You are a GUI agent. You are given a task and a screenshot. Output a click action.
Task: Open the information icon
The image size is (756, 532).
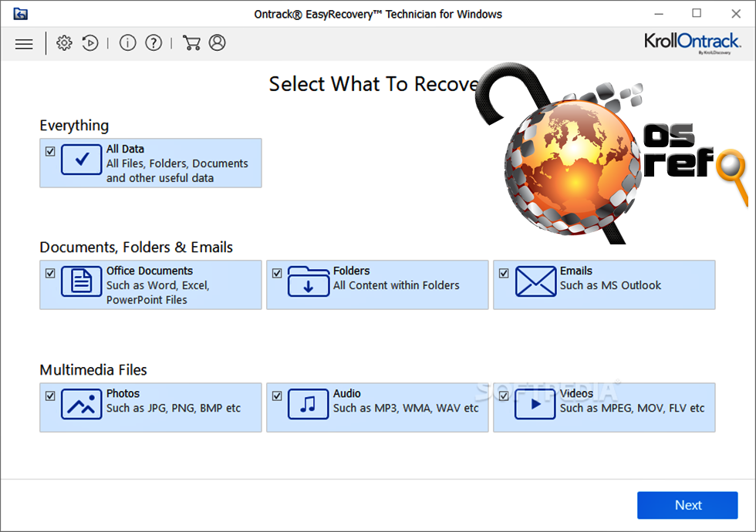pyautogui.click(x=127, y=43)
